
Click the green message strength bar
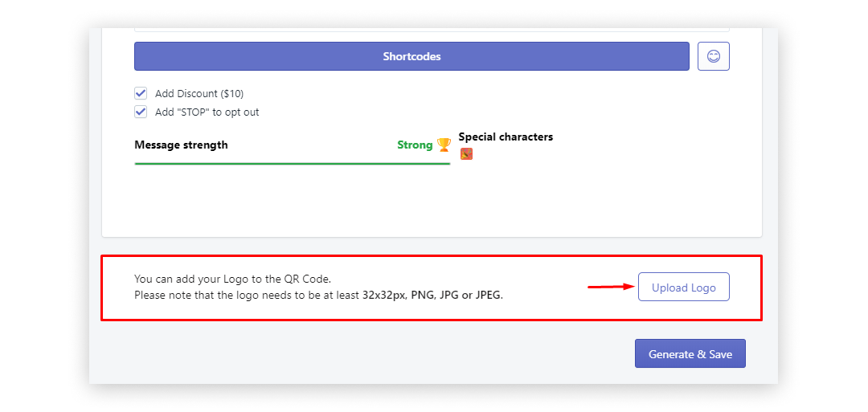pos(293,164)
